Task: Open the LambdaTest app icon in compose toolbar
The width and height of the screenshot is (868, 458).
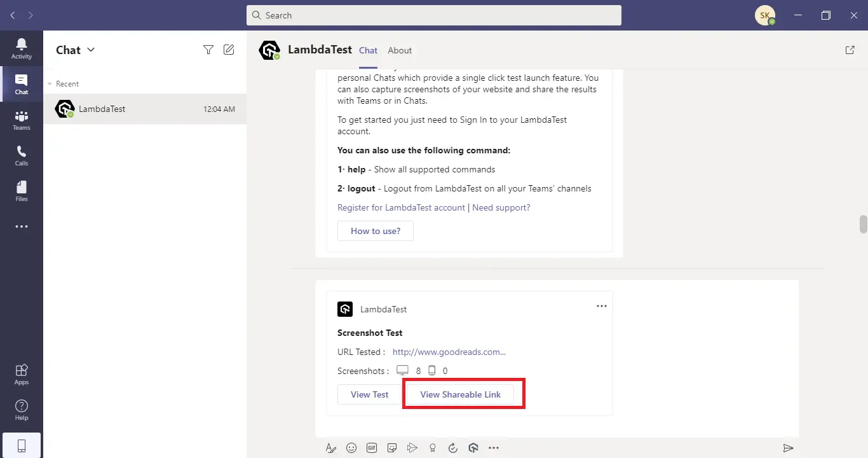Action: point(473,447)
